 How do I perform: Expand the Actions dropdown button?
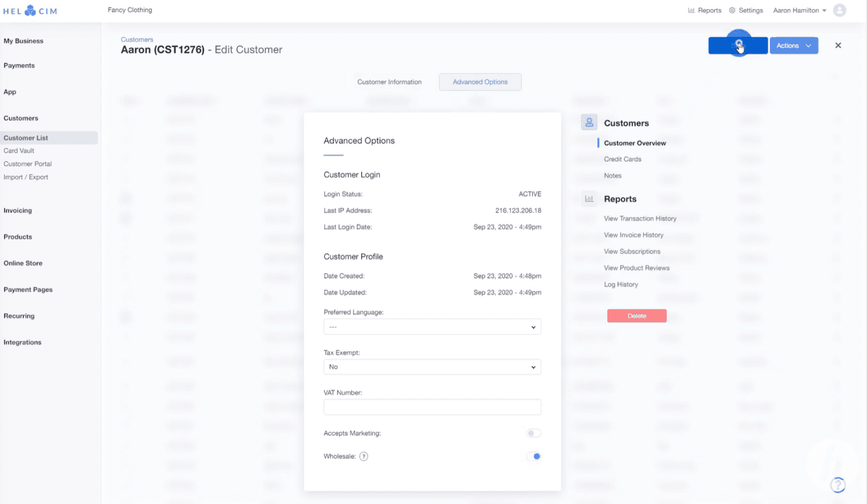(x=794, y=46)
